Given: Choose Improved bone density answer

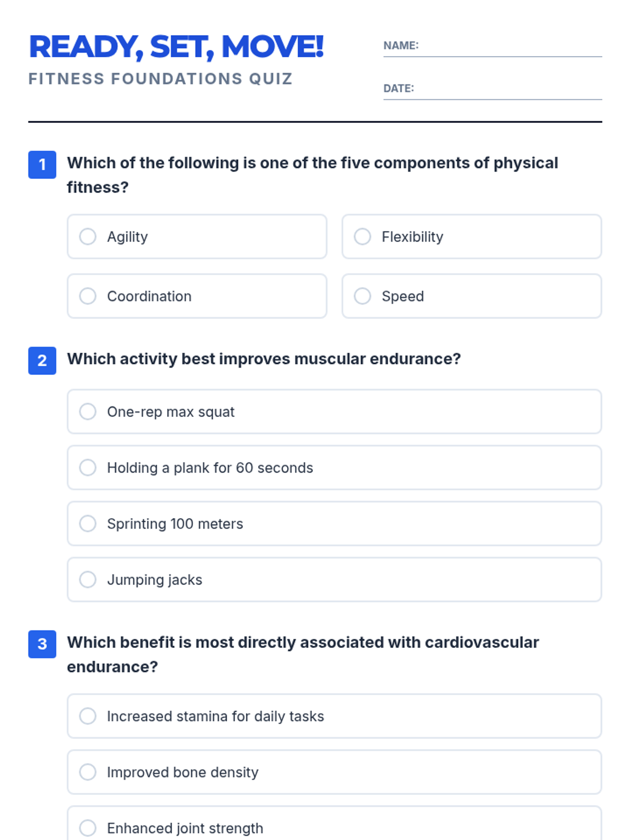Looking at the screenshot, I should 88,772.
